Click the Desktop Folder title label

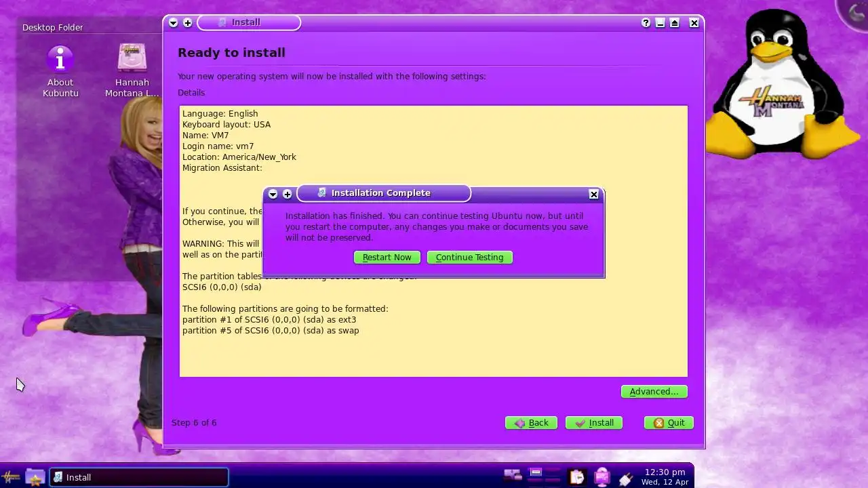point(53,28)
